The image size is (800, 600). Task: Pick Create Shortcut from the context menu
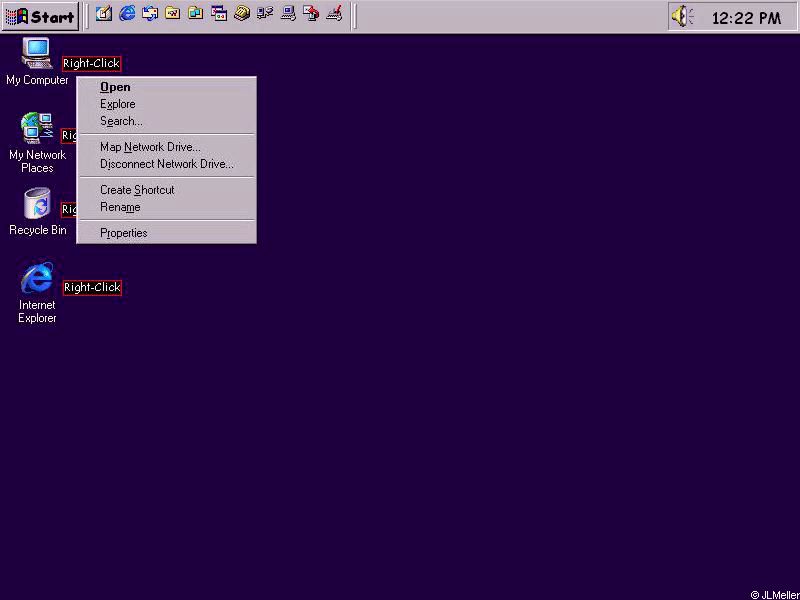(166, 190)
